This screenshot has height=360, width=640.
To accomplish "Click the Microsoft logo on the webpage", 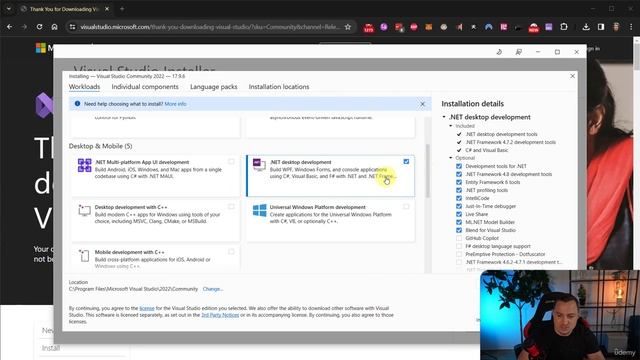I will tap(41, 48).
